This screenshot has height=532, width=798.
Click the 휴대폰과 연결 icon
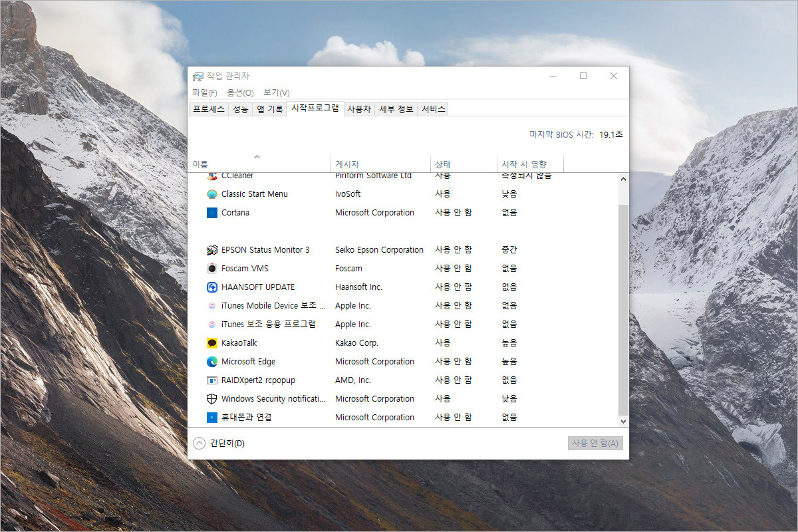[212, 418]
